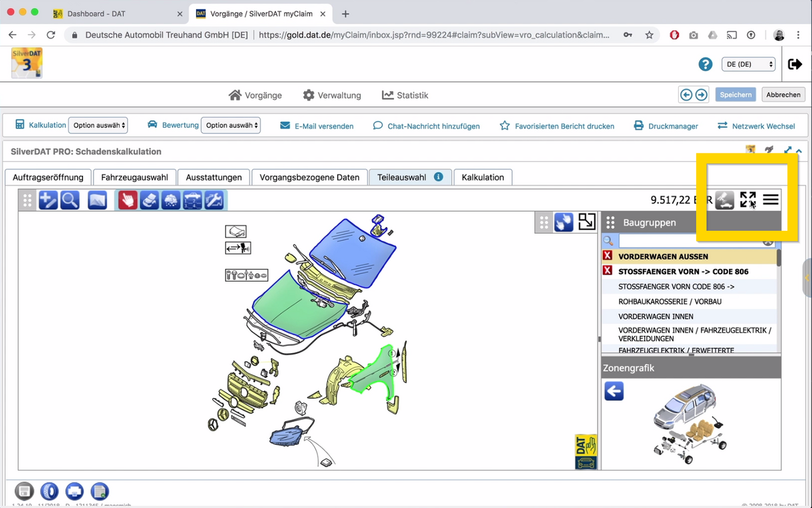Deselect VORDERWAGEN AUSSEN red X marker
The width and height of the screenshot is (812, 508).
[608, 256]
